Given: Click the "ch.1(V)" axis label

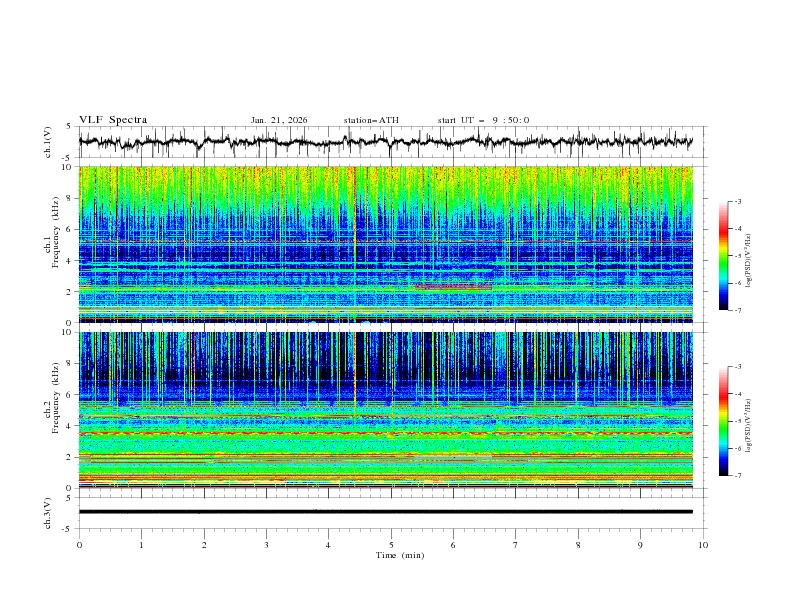Looking at the screenshot, I should click(x=48, y=142).
